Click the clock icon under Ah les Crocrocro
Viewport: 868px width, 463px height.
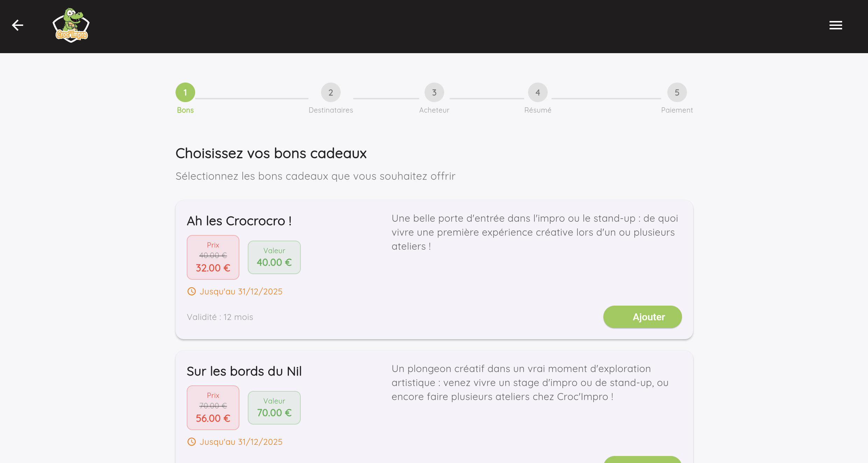pyautogui.click(x=192, y=291)
